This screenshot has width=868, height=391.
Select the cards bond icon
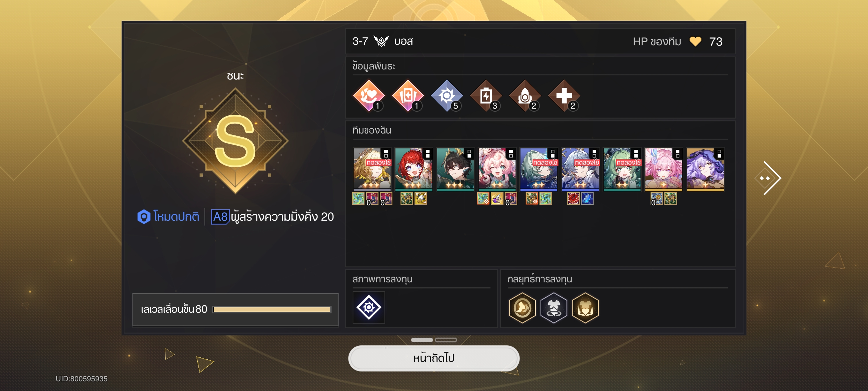[408, 96]
